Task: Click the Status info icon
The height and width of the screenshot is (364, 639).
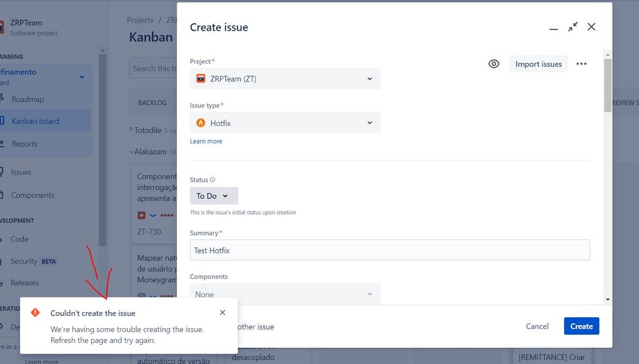Action: [213, 180]
